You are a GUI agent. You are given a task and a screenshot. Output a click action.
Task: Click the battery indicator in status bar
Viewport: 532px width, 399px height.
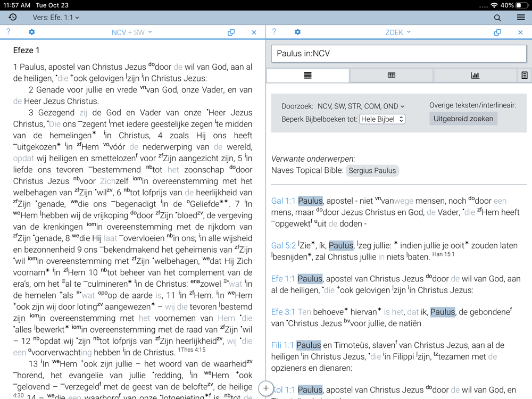coord(522,5)
